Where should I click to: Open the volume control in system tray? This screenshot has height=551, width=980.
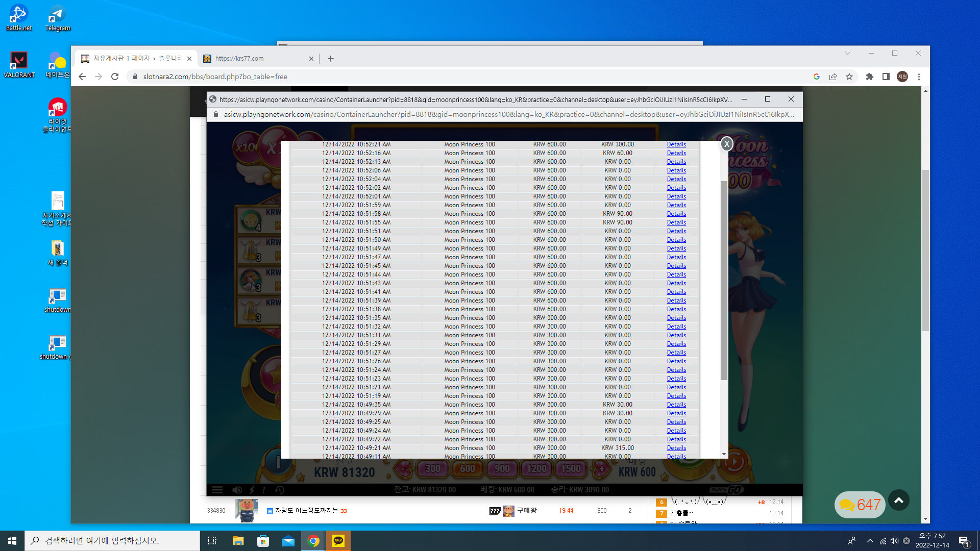tap(894, 541)
